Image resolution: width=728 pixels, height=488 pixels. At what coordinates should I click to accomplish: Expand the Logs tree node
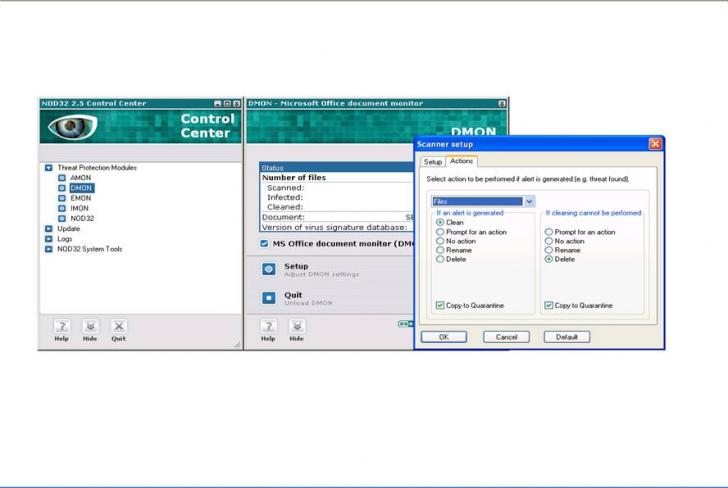click(x=49, y=239)
